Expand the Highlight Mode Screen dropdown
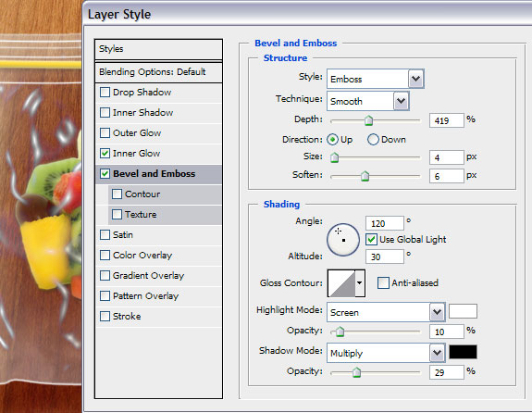The height and width of the screenshot is (413, 532). click(386, 312)
